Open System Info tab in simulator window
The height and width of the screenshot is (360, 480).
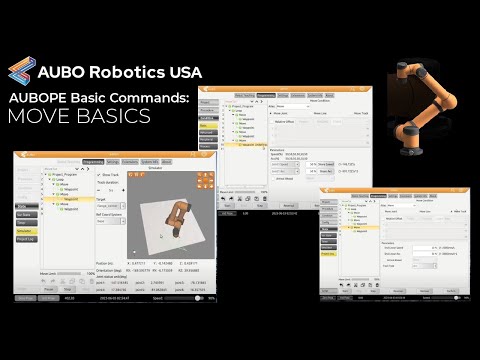(x=150, y=162)
